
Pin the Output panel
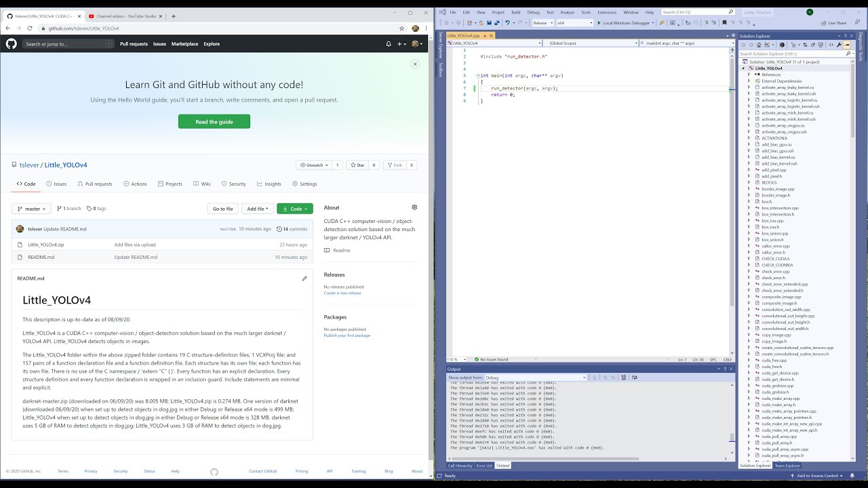click(725, 369)
